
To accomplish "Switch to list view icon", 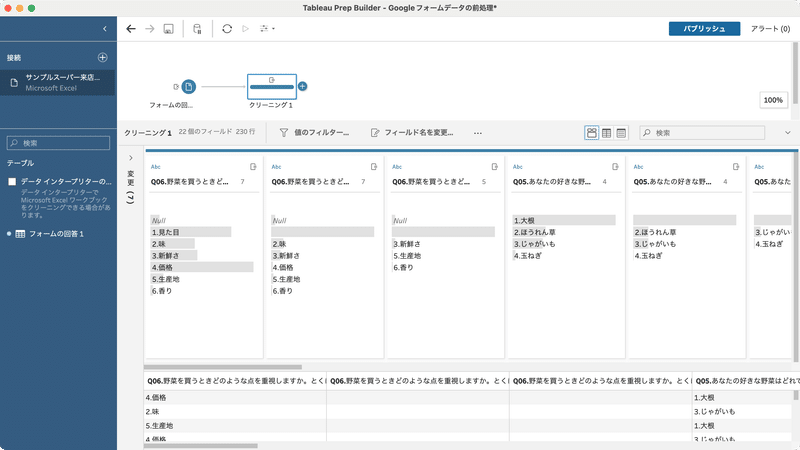I will click(x=621, y=133).
